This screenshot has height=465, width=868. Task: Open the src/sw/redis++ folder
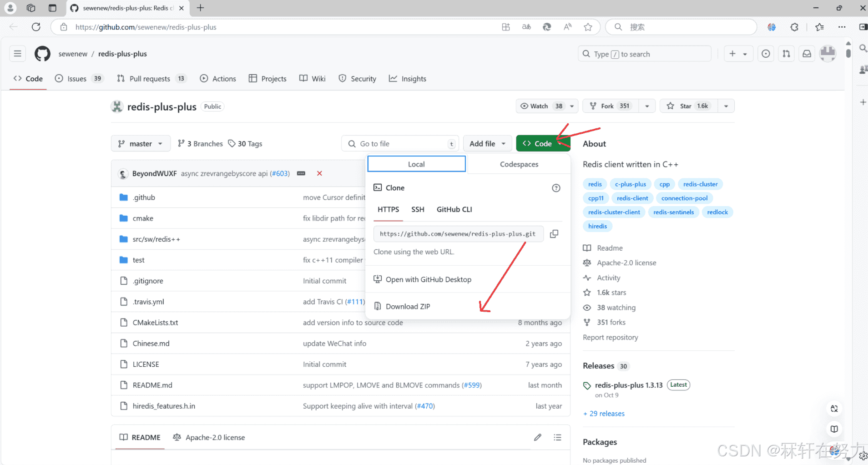[x=156, y=239]
